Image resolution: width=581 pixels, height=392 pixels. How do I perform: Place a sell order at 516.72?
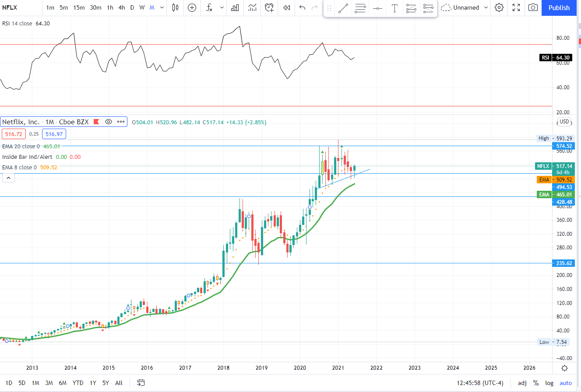[x=14, y=134]
